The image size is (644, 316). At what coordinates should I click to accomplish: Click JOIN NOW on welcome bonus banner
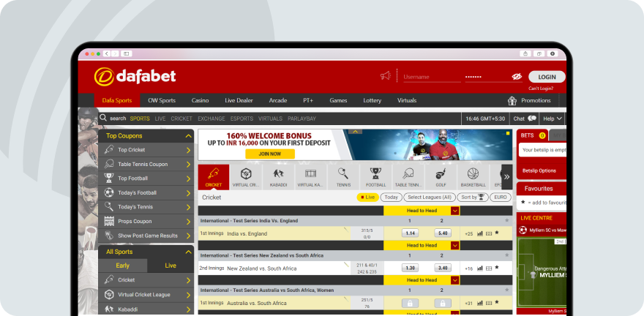click(x=270, y=154)
